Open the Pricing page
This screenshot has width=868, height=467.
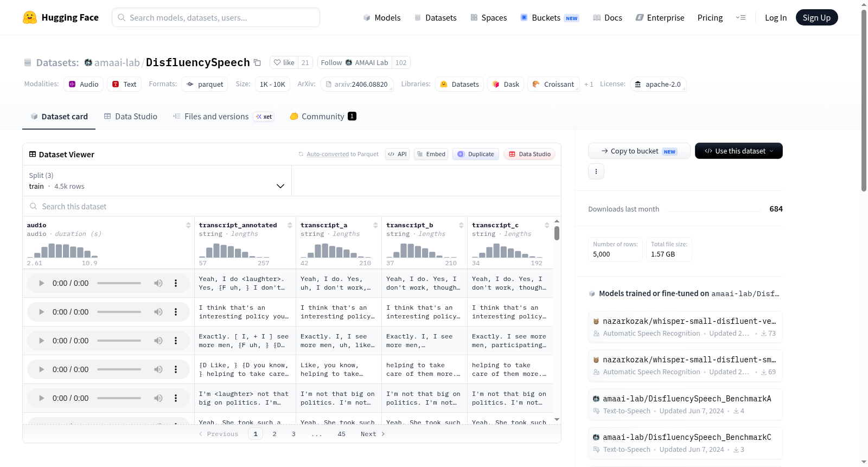710,17
